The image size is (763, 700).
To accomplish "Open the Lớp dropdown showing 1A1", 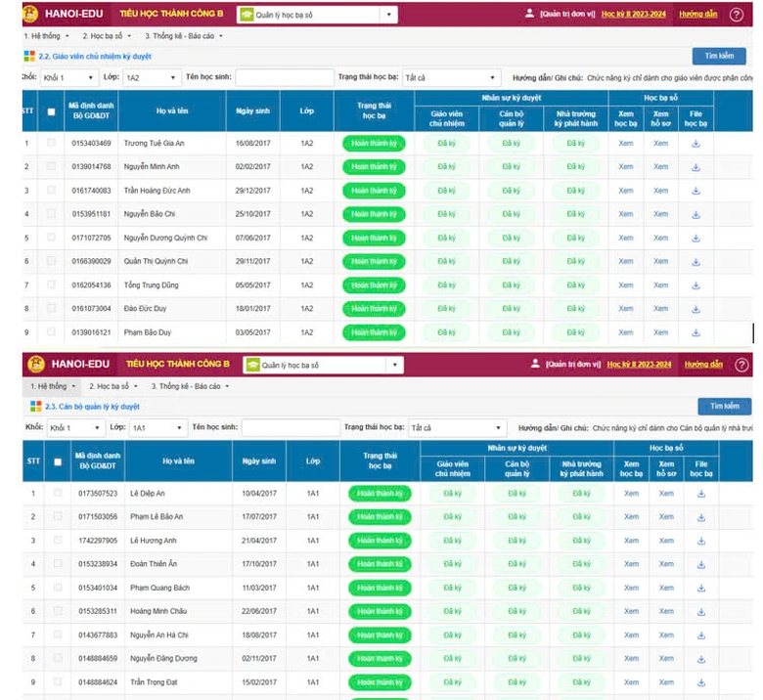I will coord(157,427).
